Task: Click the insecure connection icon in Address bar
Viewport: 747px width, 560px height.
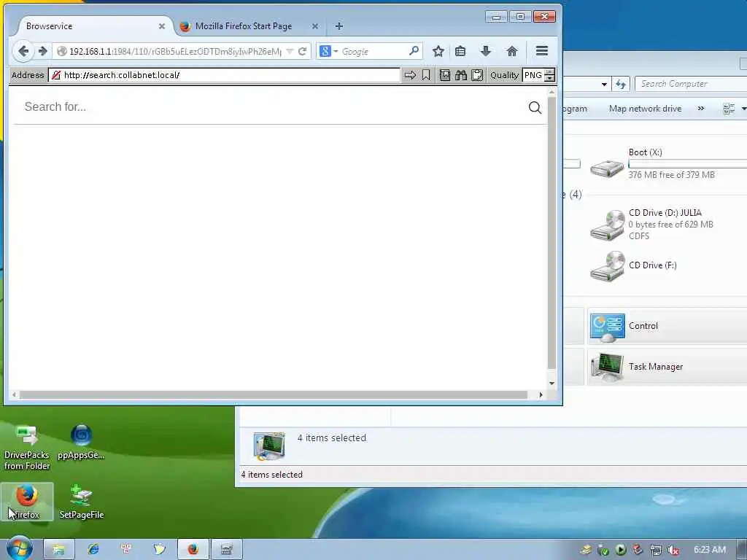Action: click(x=56, y=75)
